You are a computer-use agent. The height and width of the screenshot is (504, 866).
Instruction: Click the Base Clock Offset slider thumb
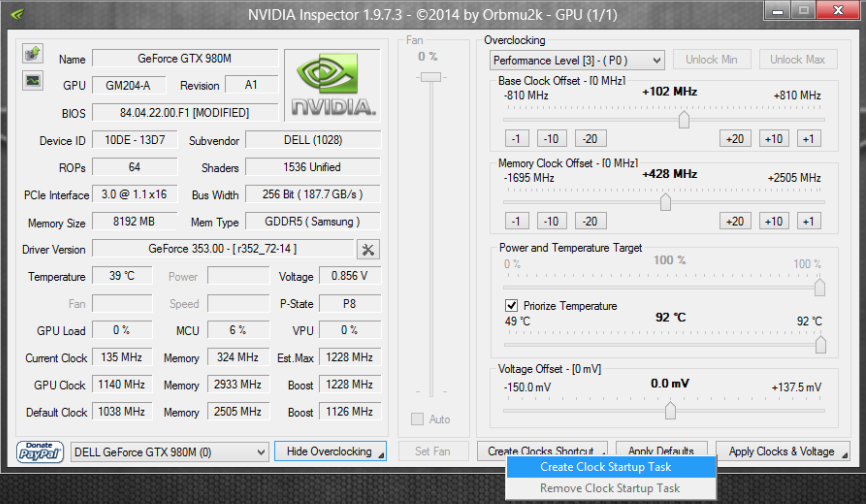coord(684,119)
